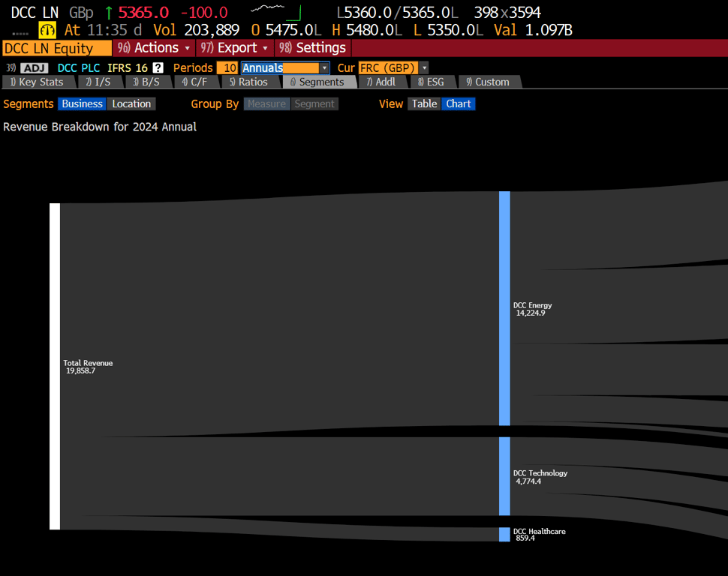Open the Key Stats tab

pyautogui.click(x=37, y=82)
